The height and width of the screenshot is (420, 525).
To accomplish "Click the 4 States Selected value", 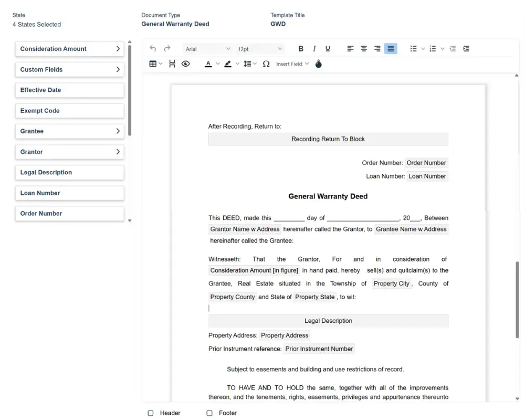I will (37, 25).
